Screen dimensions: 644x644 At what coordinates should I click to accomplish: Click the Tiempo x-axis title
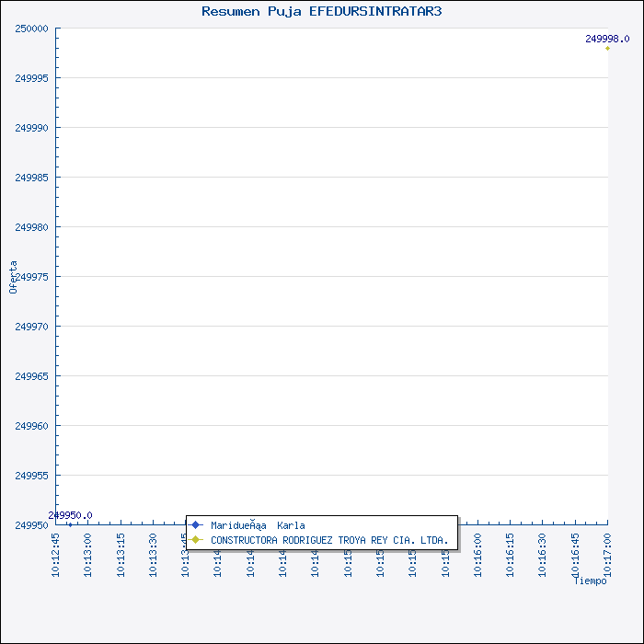pyautogui.click(x=590, y=581)
